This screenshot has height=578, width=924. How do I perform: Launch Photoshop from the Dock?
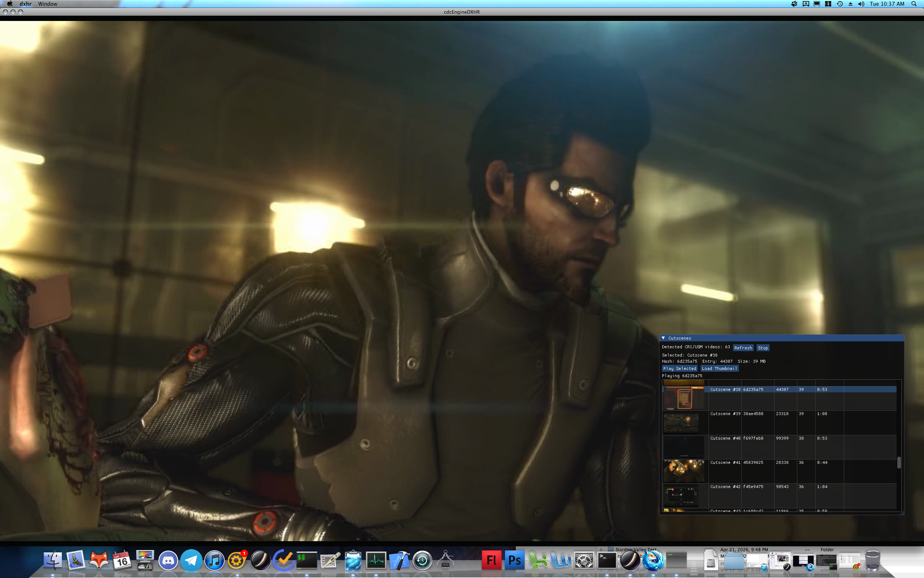pos(515,560)
